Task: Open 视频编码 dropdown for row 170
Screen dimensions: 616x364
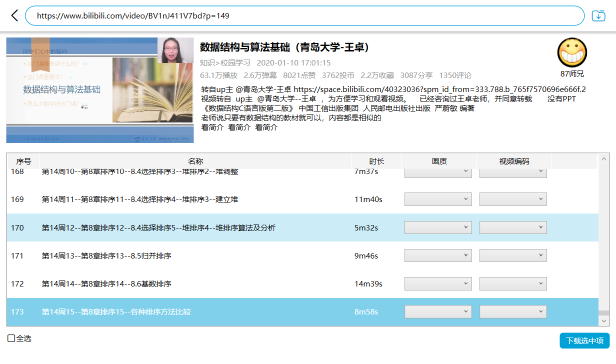Action: 513,227
